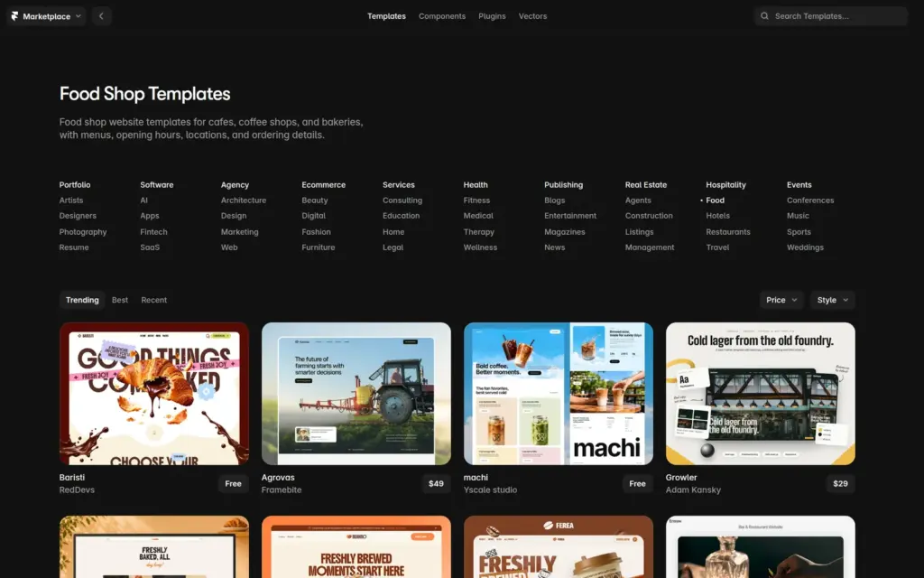This screenshot has width=924, height=578.
Task: Open the Marketplace dropdown menu
Action: point(46,16)
